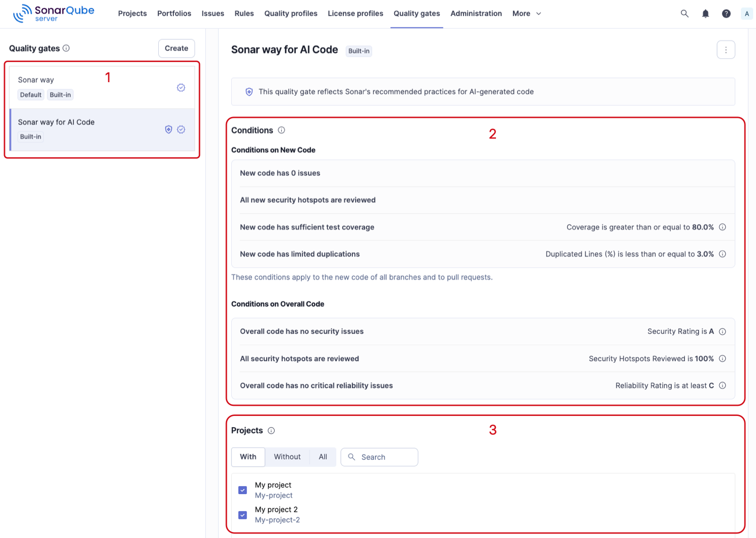Select the Quality gates navigation tab
The width and height of the screenshot is (756, 538).
coord(417,14)
